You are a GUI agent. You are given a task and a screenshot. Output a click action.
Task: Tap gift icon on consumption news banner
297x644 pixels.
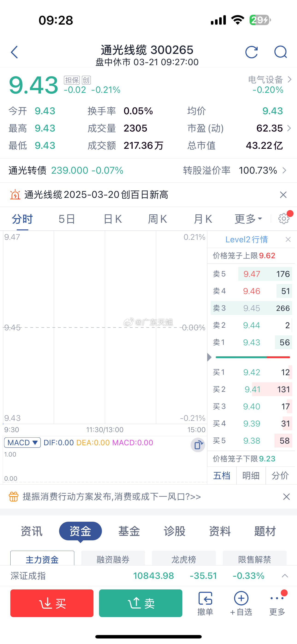(14, 497)
